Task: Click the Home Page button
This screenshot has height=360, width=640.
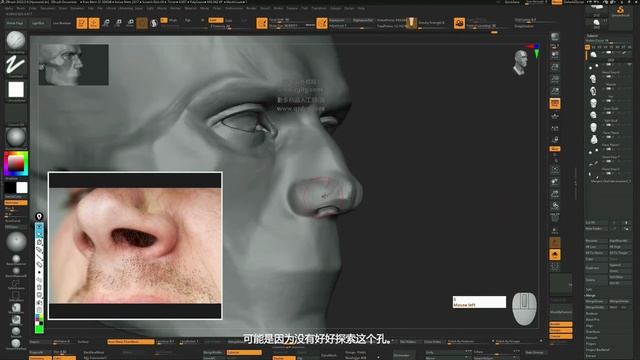Action: click(x=15, y=23)
